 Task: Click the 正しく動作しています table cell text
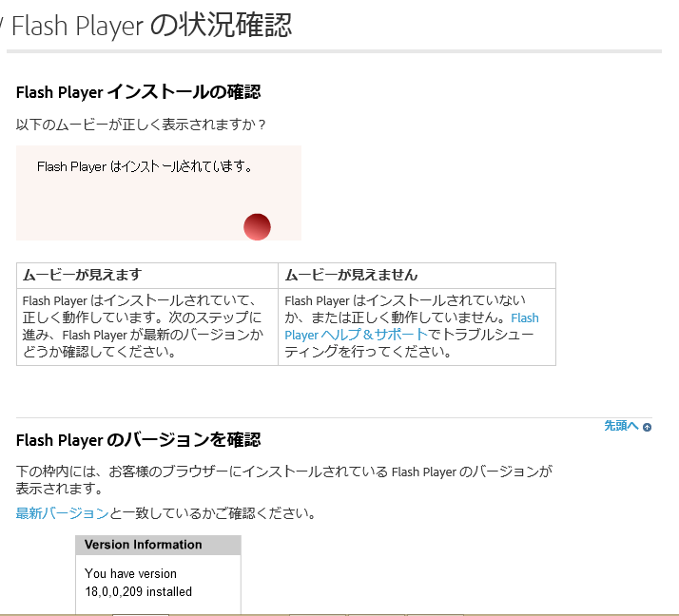pos(143,326)
